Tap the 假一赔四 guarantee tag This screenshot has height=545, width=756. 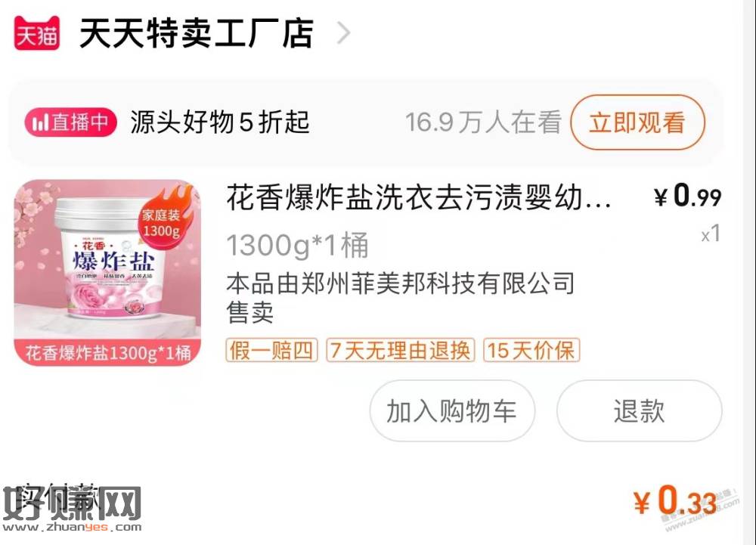click(272, 350)
